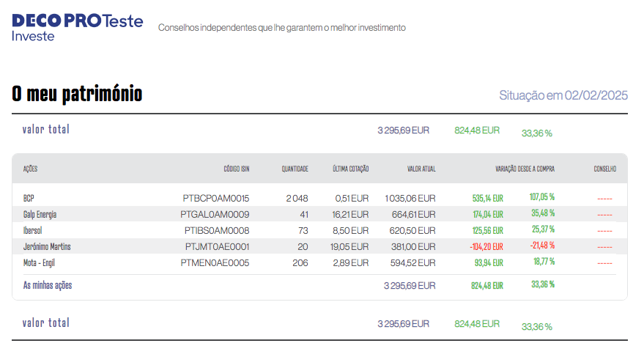The width and height of the screenshot is (644, 357).
Task: Select the O meu património heading
Action: point(77,95)
